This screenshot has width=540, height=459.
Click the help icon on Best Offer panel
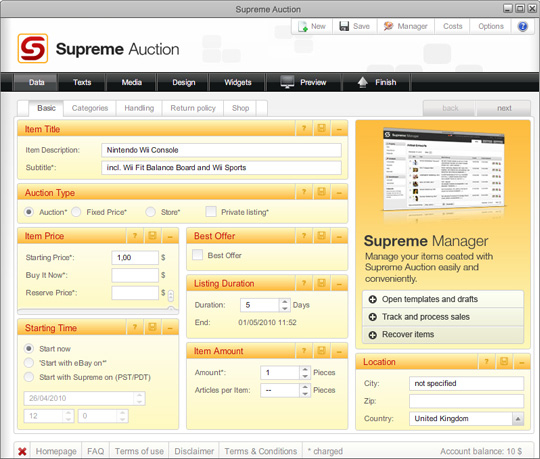point(304,236)
